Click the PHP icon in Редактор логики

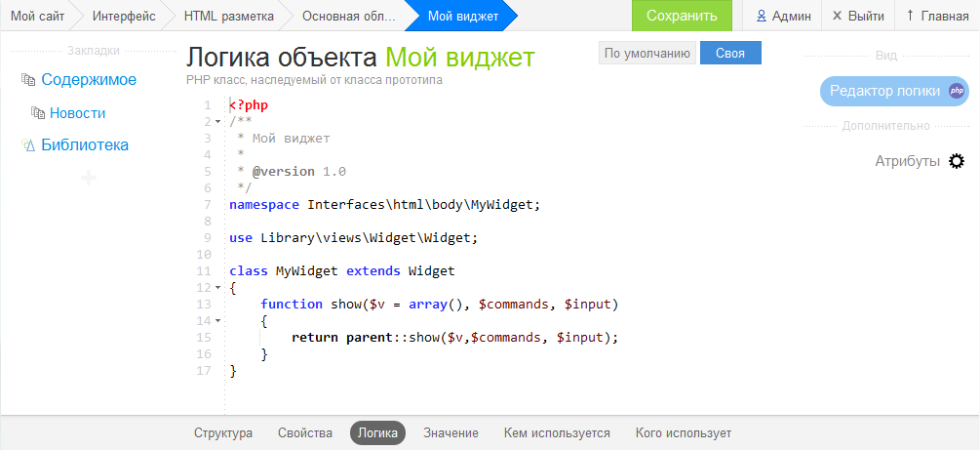pos(957,92)
